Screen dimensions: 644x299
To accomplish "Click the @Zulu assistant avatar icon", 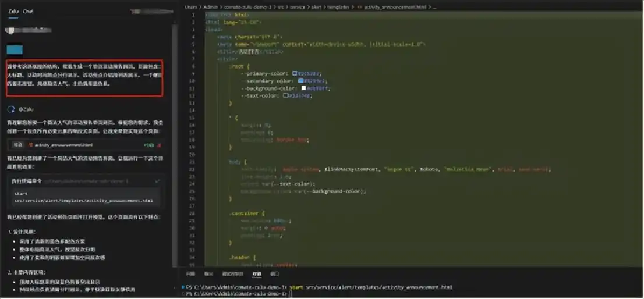I will [x=10, y=109].
